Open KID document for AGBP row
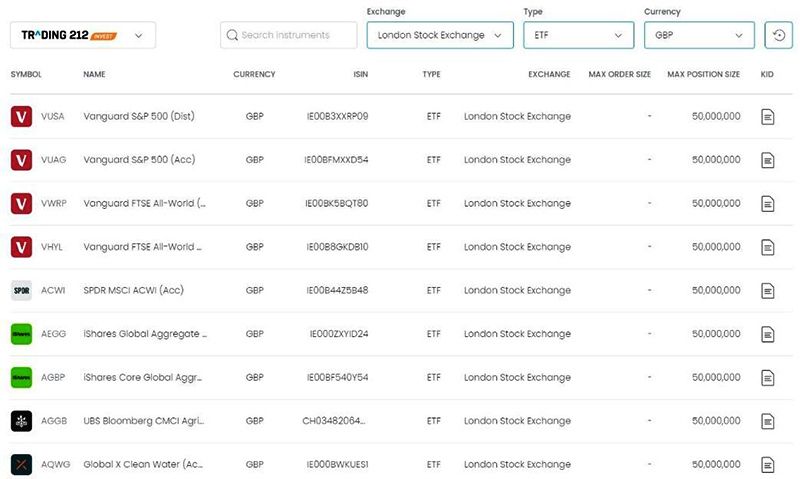This screenshot has height=479, width=800. coord(767,378)
